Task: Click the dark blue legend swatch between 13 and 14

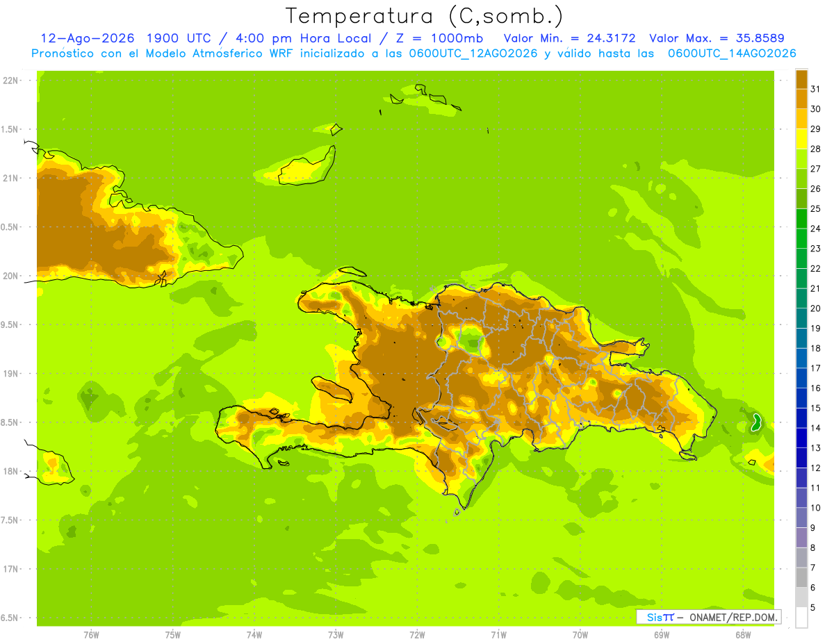Action: tap(801, 438)
